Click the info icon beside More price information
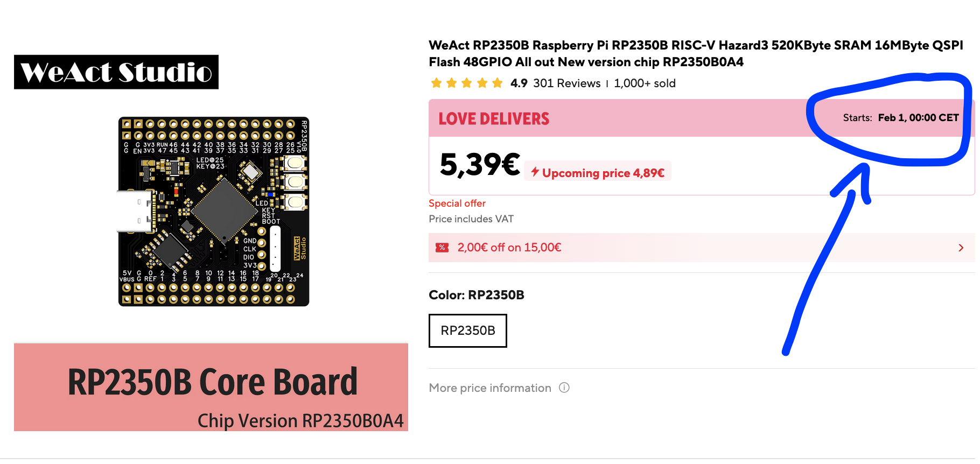The width and height of the screenshot is (980, 464). [564, 388]
